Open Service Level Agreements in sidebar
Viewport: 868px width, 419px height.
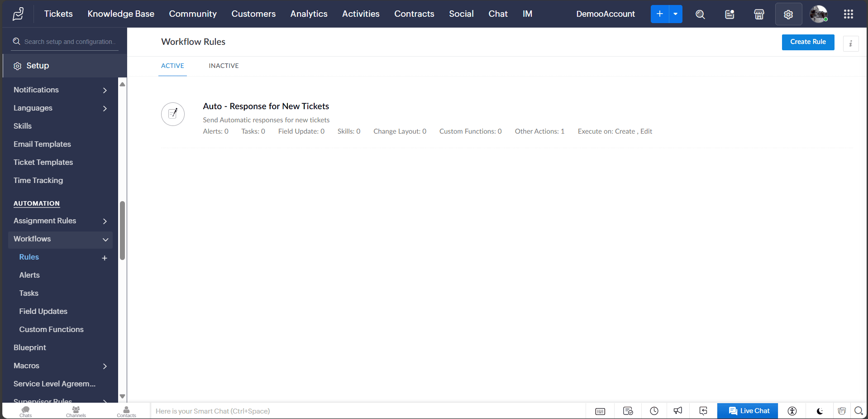click(x=54, y=384)
